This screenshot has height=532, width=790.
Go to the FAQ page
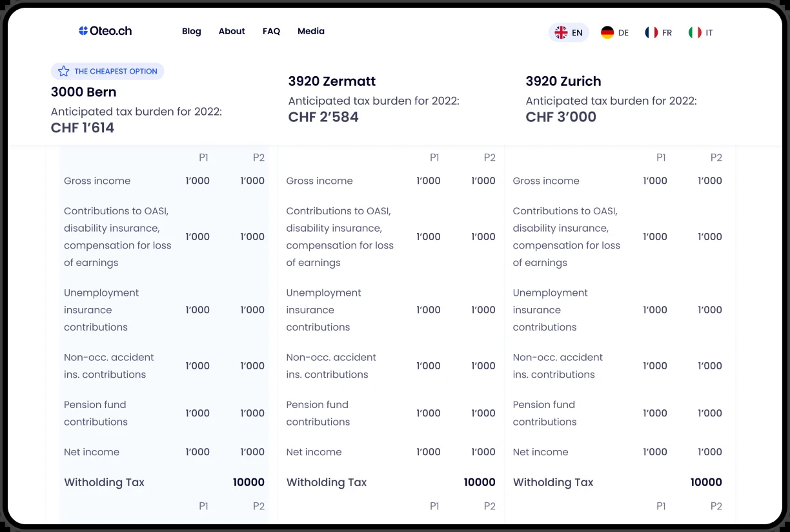tap(271, 31)
